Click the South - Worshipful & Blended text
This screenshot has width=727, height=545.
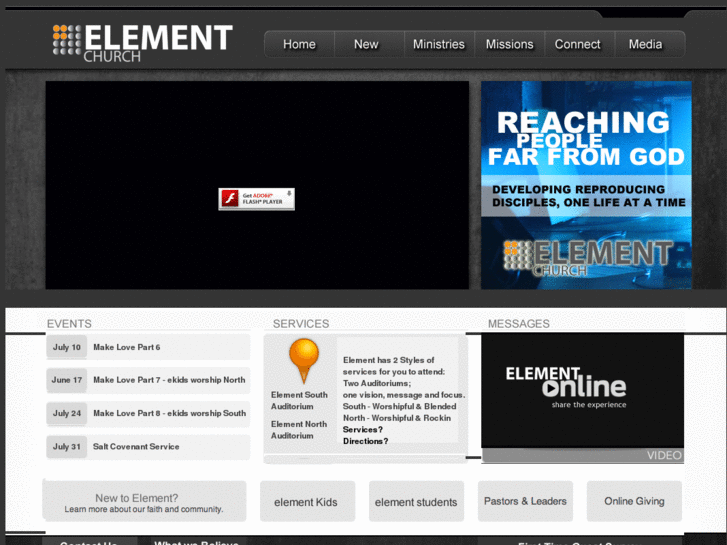pos(399,406)
